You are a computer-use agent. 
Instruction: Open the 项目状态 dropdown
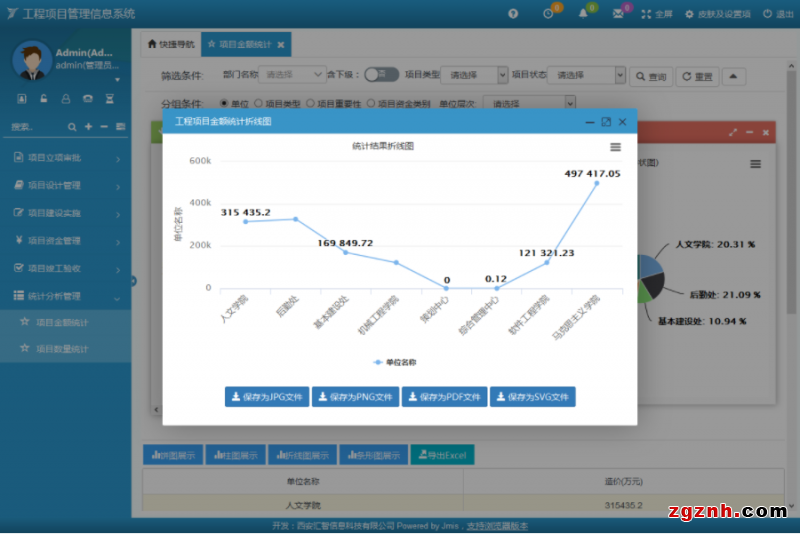pyautogui.click(x=588, y=75)
